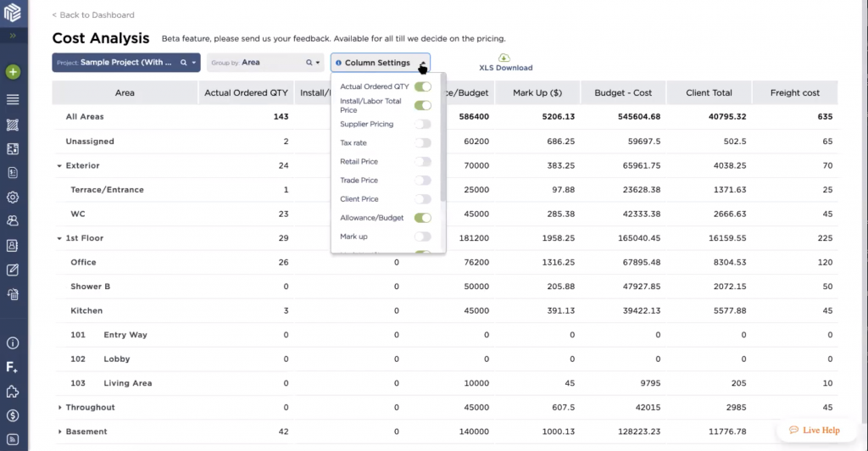Expand the sidebar with double chevron
Image resolution: width=868 pixels, height=451 pixels.
(13, 36)
